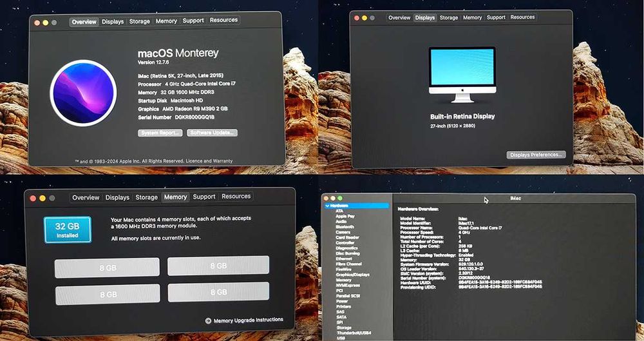Switch to Support tab in Built-in Retina Display window

[x=496, y=17]
